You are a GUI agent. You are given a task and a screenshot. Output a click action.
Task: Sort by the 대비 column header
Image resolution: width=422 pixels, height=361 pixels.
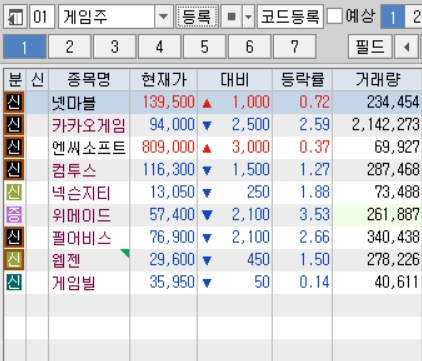[235, 80]
